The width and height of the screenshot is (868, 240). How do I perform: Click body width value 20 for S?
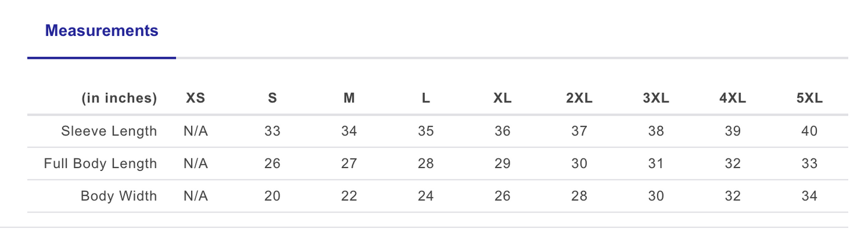(x=272, y=196)
